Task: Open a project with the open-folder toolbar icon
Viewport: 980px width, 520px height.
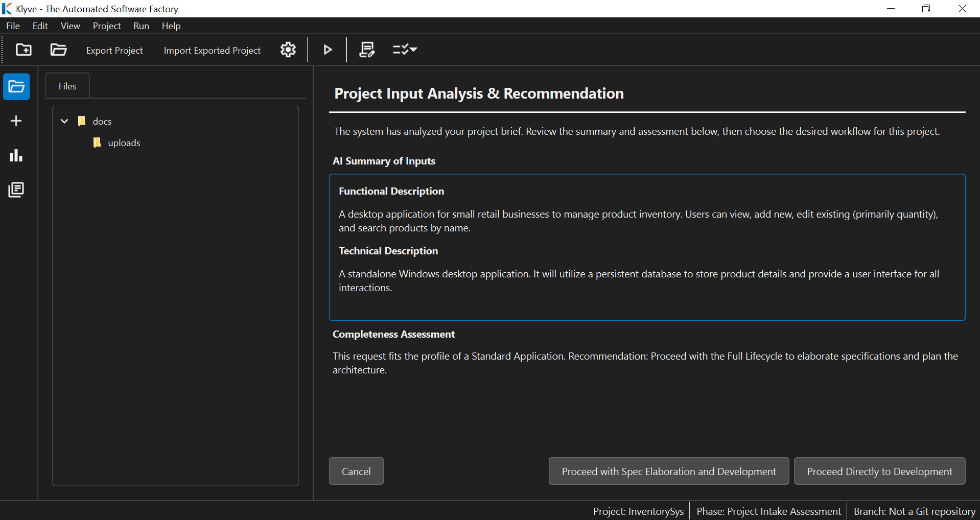Action: (x=58, y=50)
